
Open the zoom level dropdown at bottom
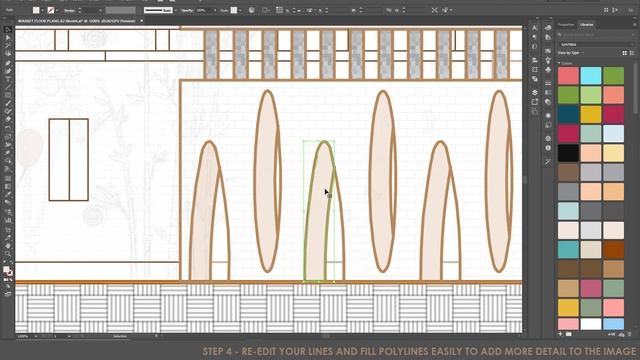[36, 336]
